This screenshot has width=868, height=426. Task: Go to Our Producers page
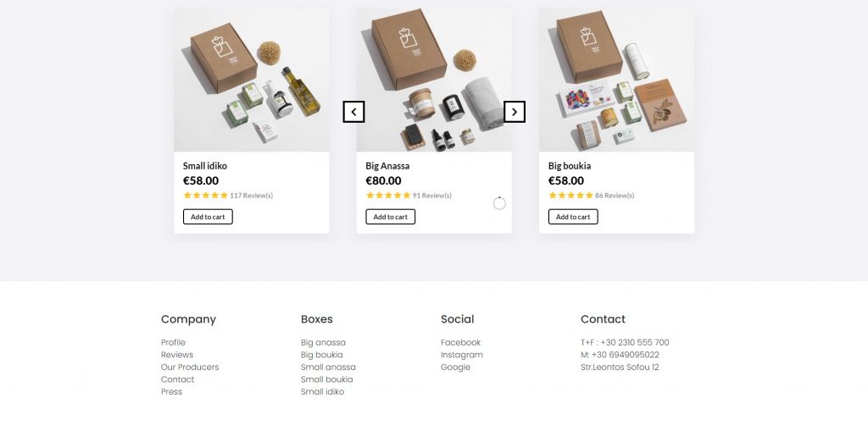pos(190,367)
